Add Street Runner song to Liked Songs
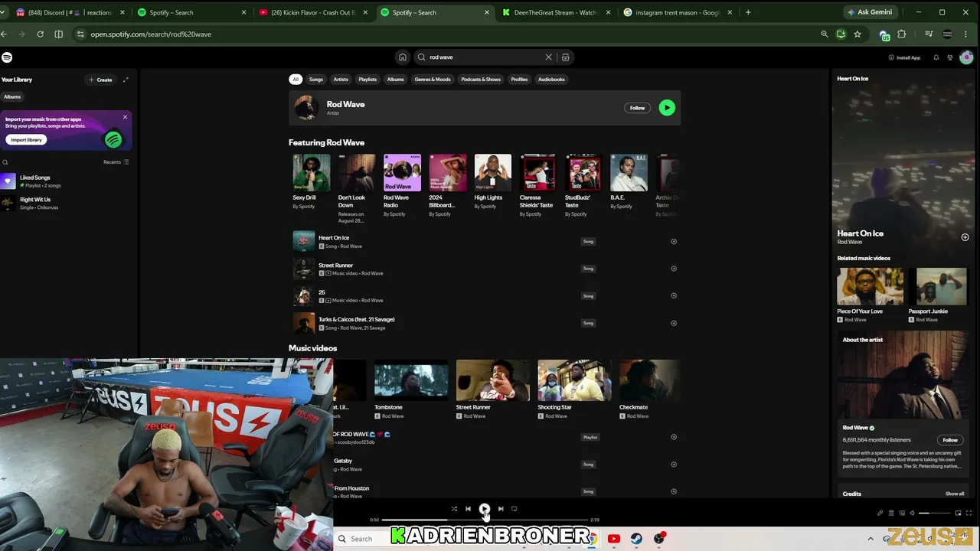 [x=674, y=269]
